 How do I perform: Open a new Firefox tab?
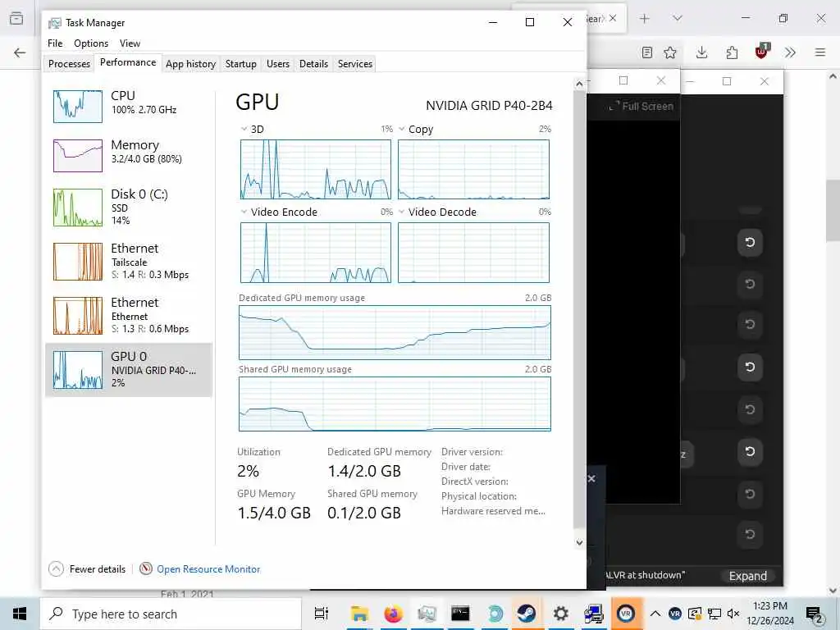click(x=645, y=18)
